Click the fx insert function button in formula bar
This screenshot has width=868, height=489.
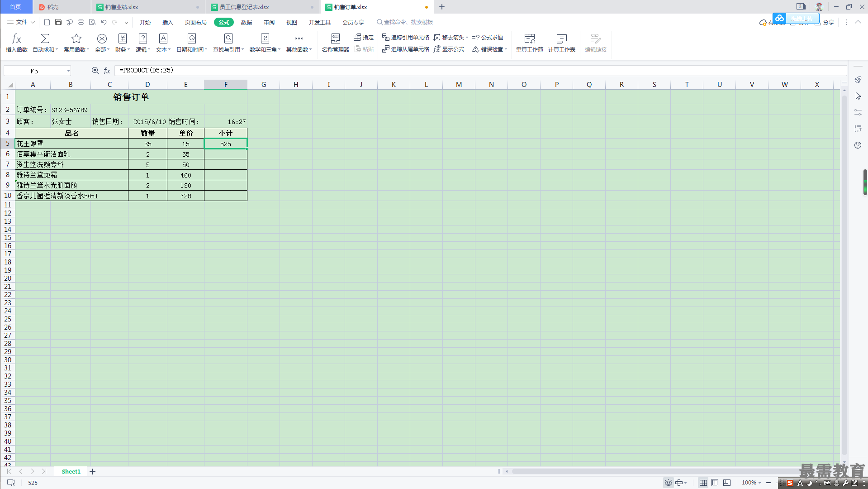[x=107, y=71]
